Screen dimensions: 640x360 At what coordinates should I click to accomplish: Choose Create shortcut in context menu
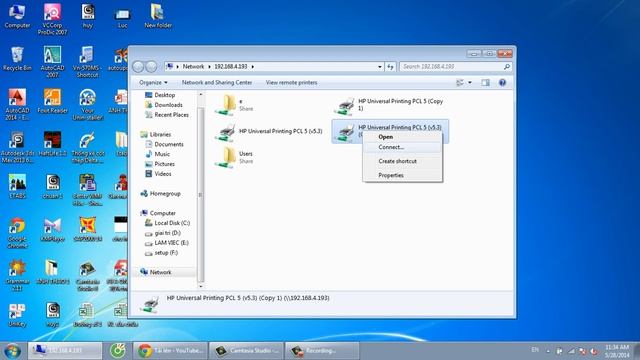[x=398, y=161]
